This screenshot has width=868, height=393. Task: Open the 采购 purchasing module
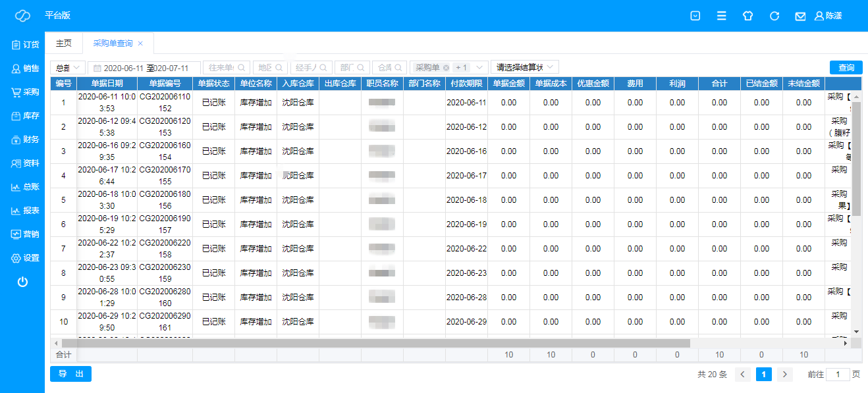tap(25, 92)
